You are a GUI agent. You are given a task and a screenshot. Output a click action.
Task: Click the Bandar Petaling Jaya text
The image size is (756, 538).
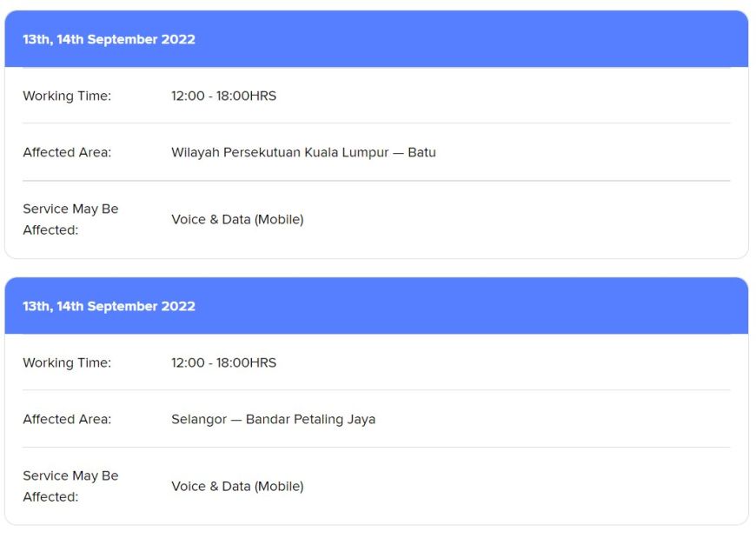pyautogui.click(x=310, y=419)
